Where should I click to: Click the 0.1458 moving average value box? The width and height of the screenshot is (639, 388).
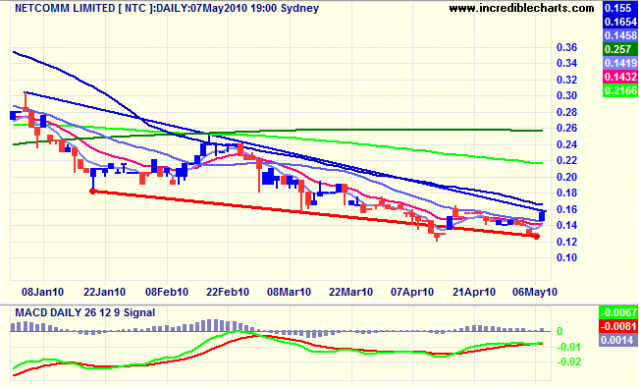click(x=620, y=35)
